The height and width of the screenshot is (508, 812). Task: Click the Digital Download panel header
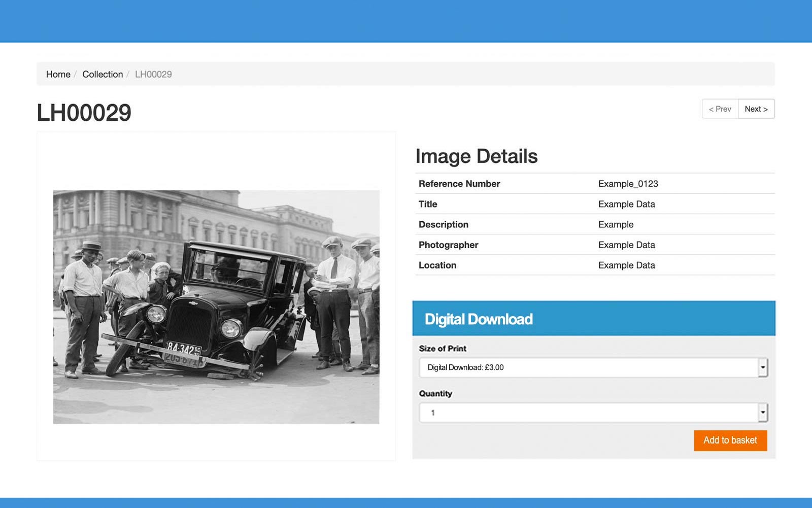(x=479, y=319)
